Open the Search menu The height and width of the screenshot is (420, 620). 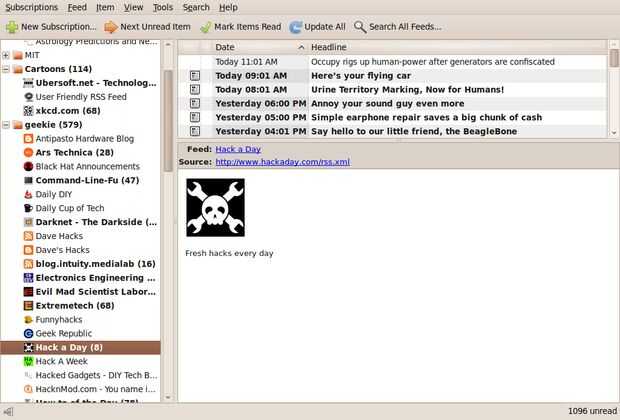196,7
